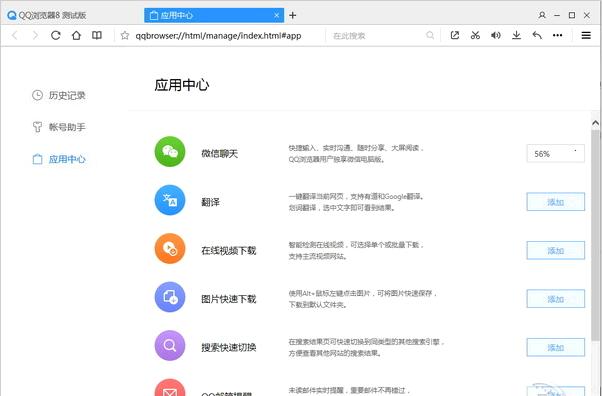
Task: Open 帐号助手 in the sidebar
Action: click(59, 127)
